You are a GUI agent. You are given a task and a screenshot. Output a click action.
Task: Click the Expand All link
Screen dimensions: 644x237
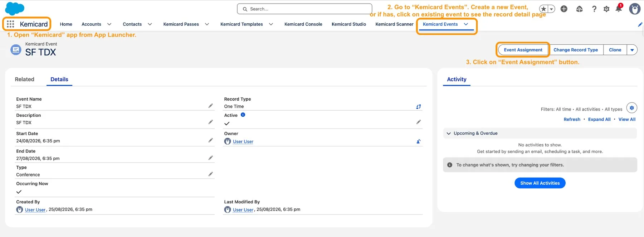coord(599,120)
